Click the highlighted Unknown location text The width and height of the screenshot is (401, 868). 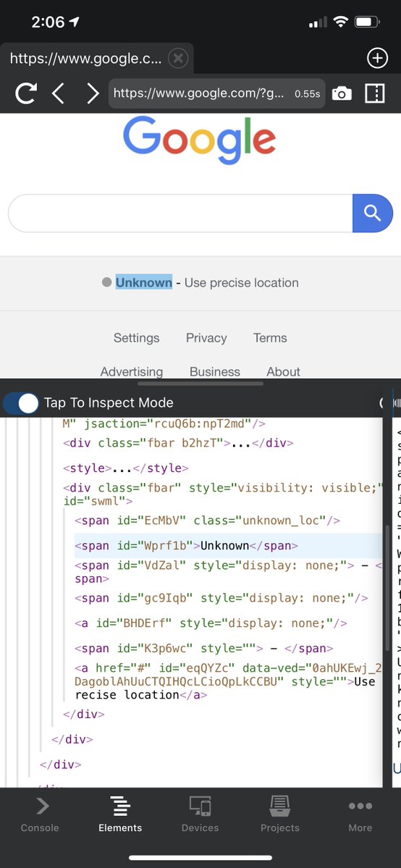point(144,283)
